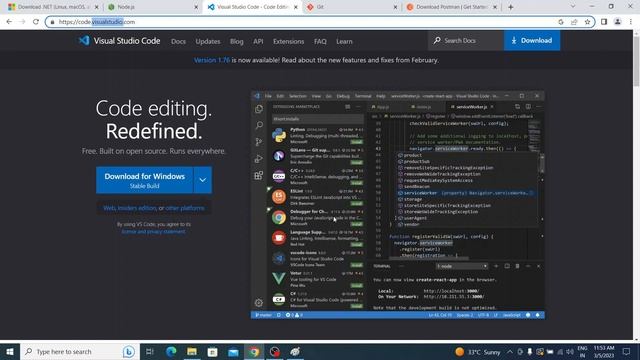Viewport: 640px width, 360px height.
Task: Expand the download options dropdown arrow
Action: 203,180
